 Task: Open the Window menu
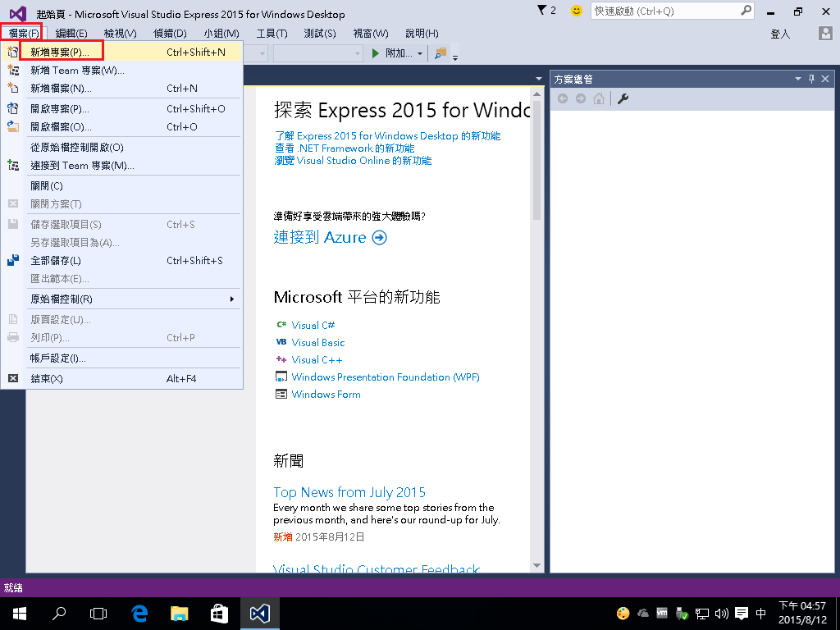[371, 33]
